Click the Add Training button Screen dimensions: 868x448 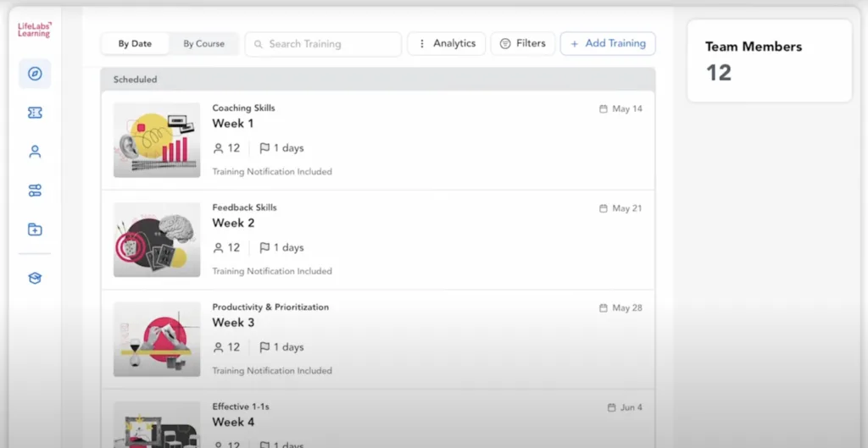click(x=608, y=44)
